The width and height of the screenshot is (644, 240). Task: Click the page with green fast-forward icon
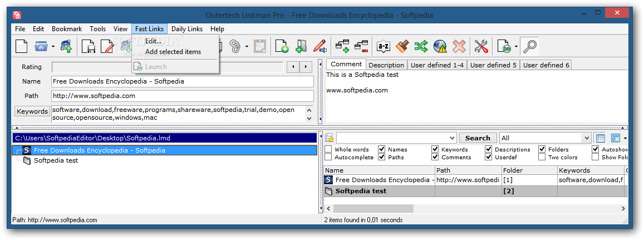tap(504, 46)
